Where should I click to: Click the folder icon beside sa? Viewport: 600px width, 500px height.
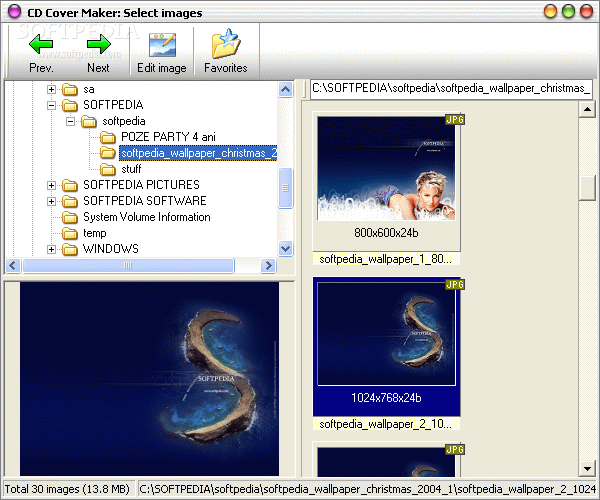70,89
